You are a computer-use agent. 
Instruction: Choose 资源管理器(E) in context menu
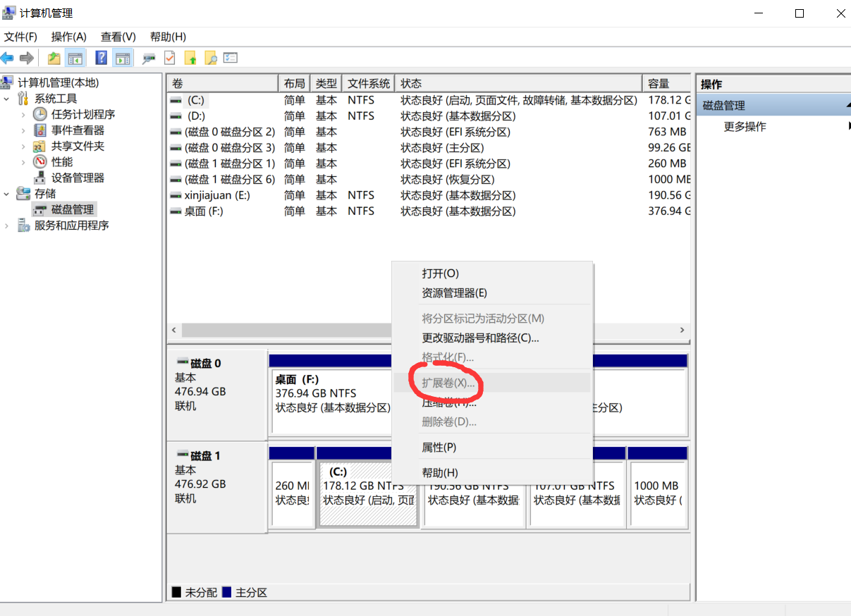point(492,293)
